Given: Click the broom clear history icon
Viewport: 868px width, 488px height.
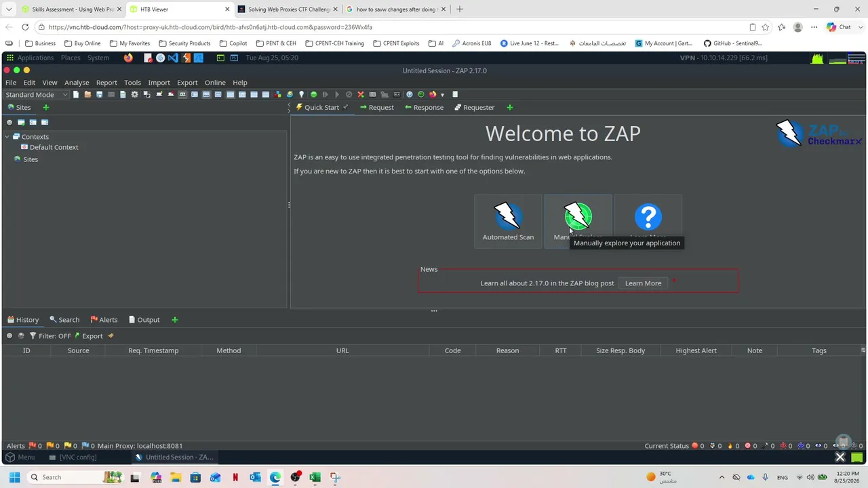Looking at the screenshot, I should (x=111, y=336).
